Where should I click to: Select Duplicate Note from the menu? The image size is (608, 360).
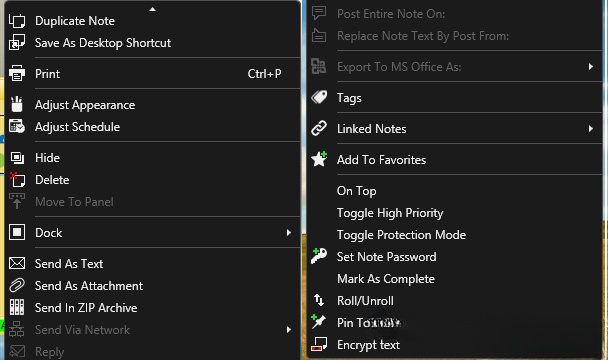(153, 21)
